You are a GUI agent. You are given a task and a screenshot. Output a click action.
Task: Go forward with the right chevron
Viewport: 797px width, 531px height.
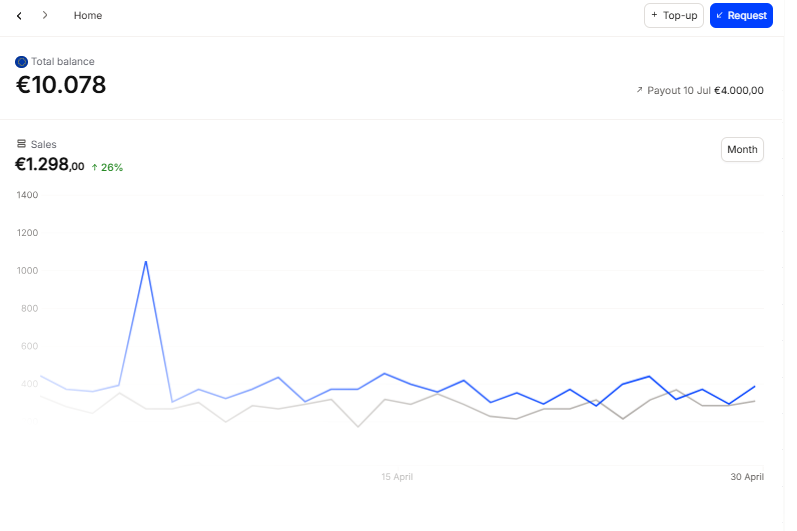pos(45,16)
